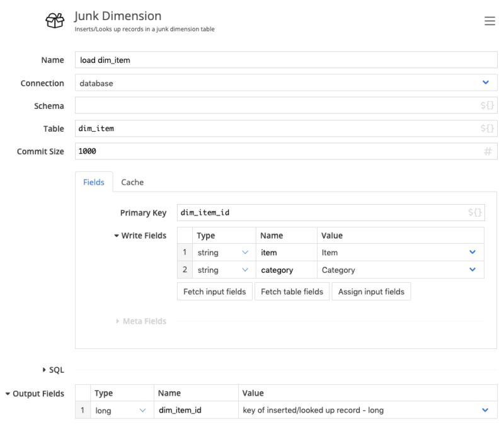Expand the Meta Fields section
The height and width of the screenshot is (424, 504).
pos(146,321)
